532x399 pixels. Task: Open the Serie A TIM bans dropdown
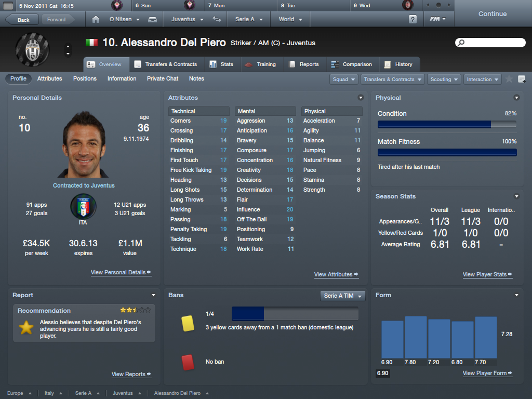tap(343, 296)
